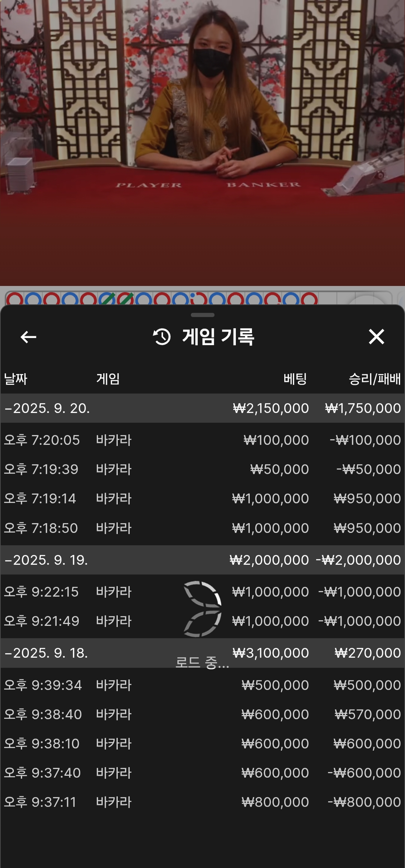Go back with the left arrow icon
The height and width of the screenshot is (868, 405).
(28, 337)
